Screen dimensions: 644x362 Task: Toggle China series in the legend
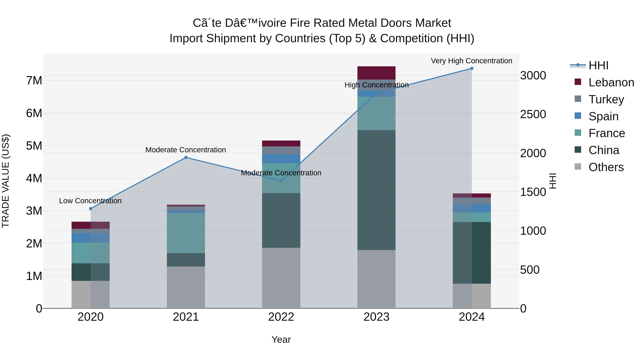tap(597, 150)
